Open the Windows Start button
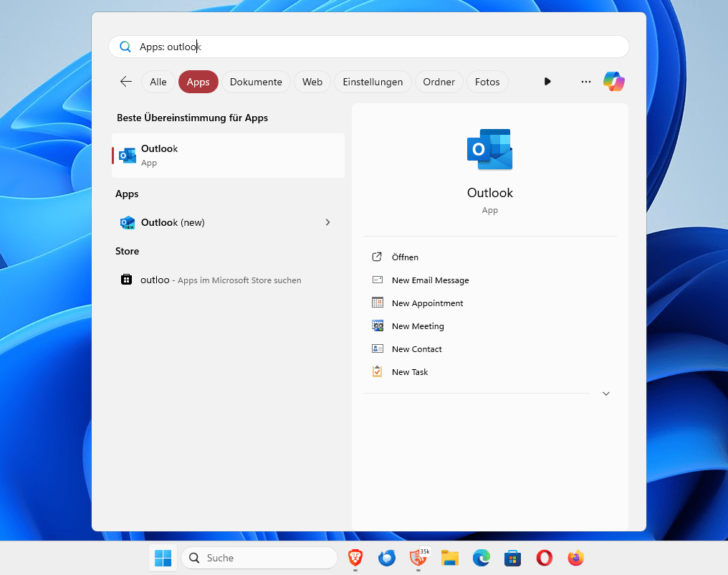This screenshot has height=575, width=728. point(163,558)
